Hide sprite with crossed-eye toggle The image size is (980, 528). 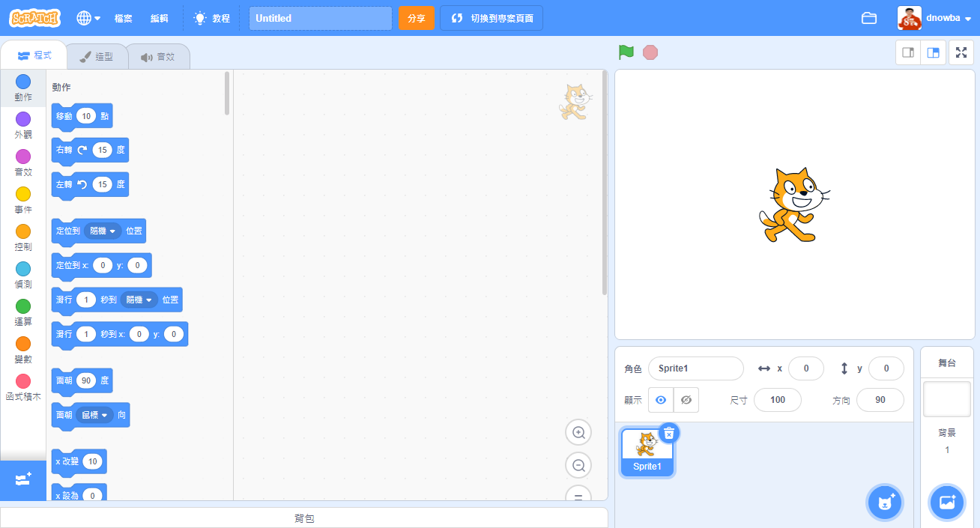pyautogui.click(x=686, y=400)
